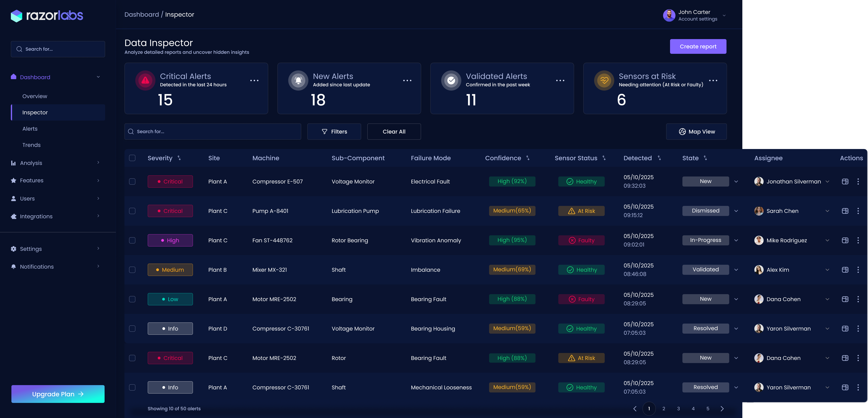
Task: Open more actions for Plant D row
Action: tap(858, 329)
